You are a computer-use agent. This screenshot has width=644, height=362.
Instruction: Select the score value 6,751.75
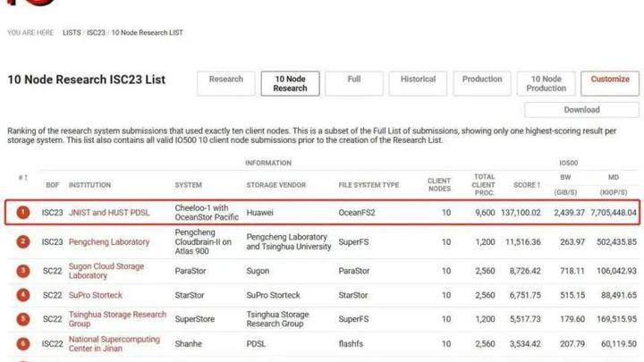click(x=525, y=295)
